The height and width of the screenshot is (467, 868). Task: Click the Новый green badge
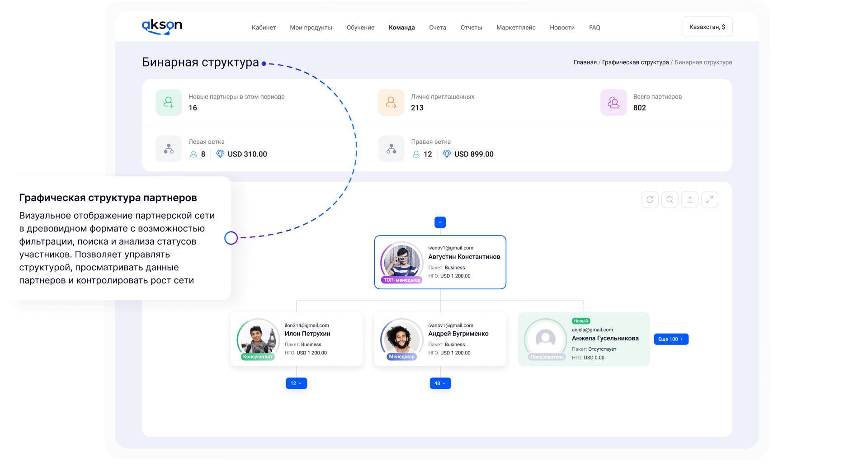click(581, 321)
